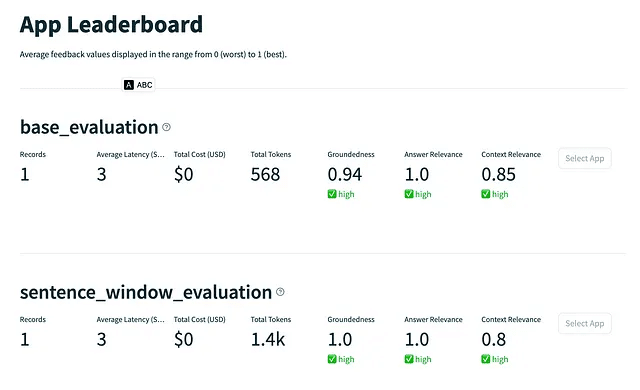Select App for base_evaluation
640x390 pixels.
[584, 158]
